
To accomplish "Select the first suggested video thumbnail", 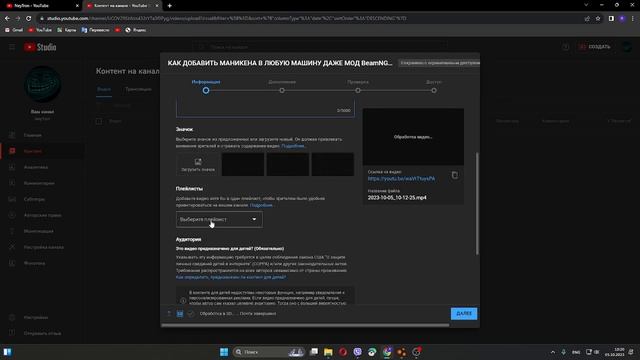I will click(x=243, y=164).
